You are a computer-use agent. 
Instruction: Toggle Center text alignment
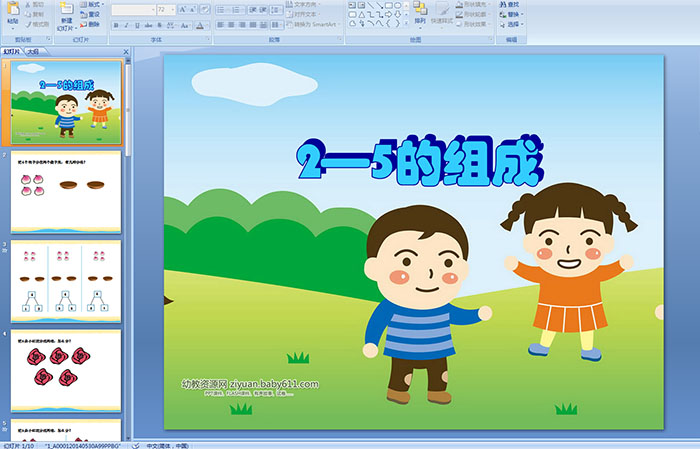[x=231, y=25]
